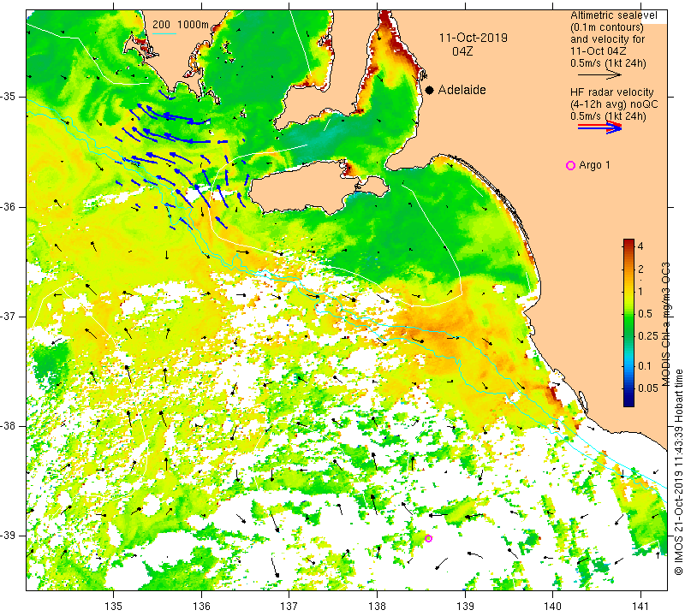
Task: Click the IMOS copyright timestamp text
Action: pyautogui.click(x=678, y=471)
